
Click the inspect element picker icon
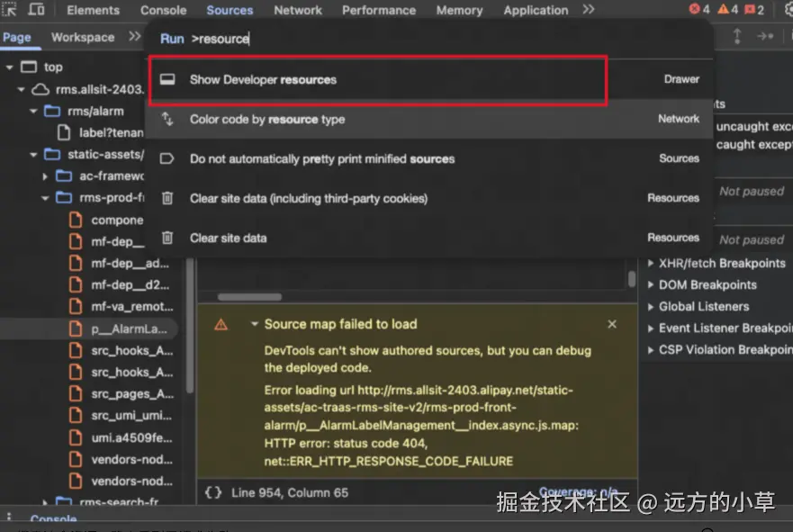[x=8, y=10]
